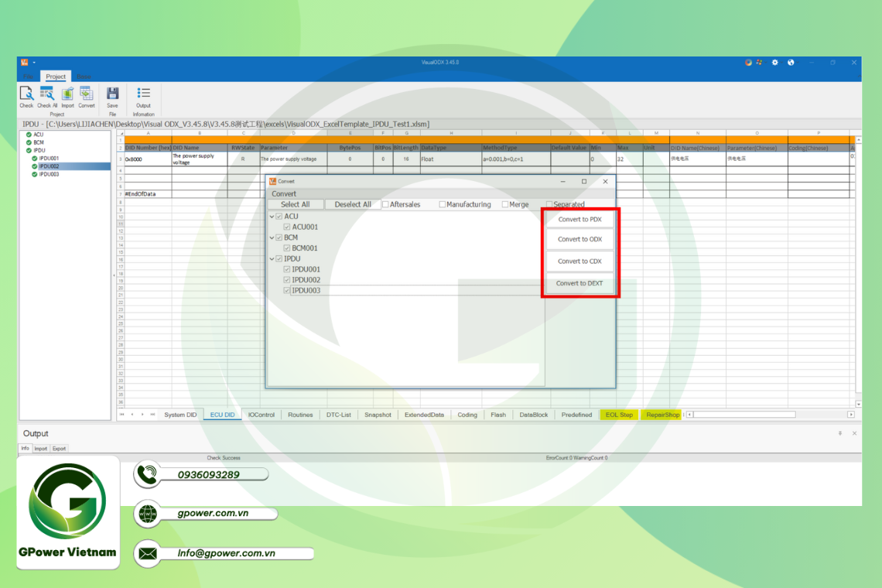Pin the Output panel
This screenshot has width=882, height=588.
(839, 433)
